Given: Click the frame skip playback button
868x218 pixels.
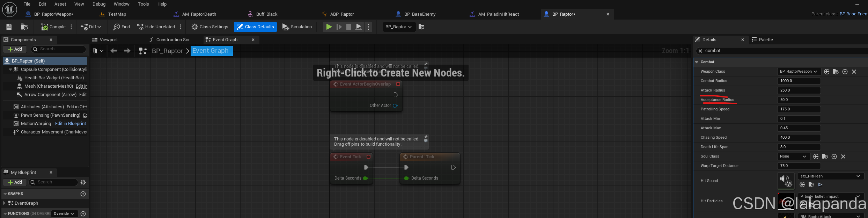Looking at the screenshot, I should 339,27.
